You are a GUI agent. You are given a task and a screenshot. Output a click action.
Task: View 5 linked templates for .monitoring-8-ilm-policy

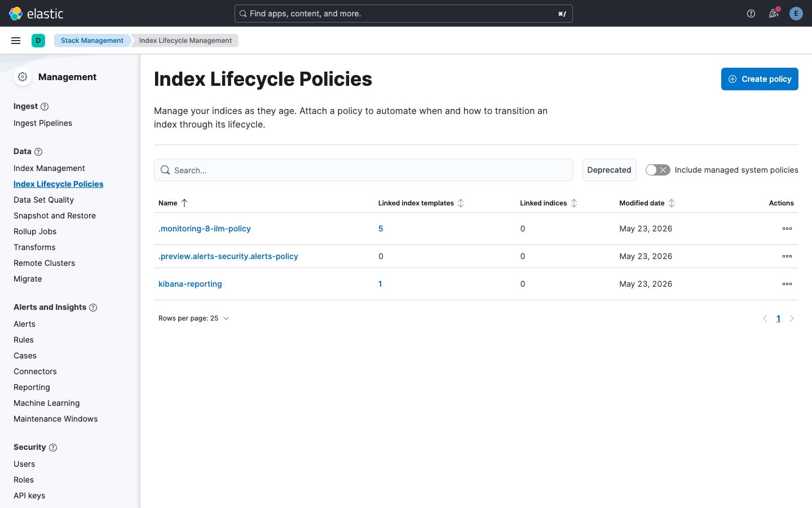pyautogui.click(x=381, y=229)
